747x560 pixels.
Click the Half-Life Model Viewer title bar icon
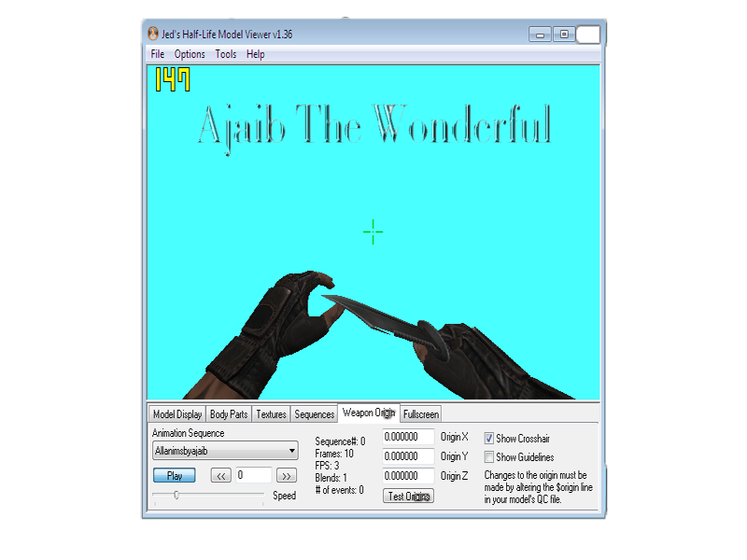pyautogui.click(x=153, y=34)
